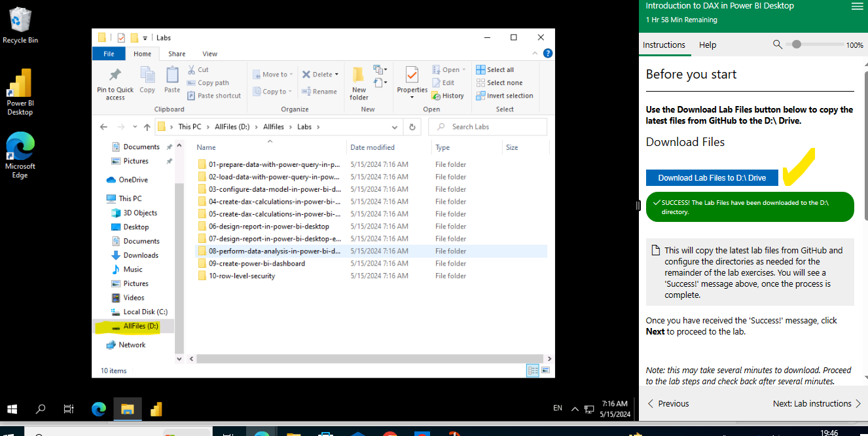
Task: Pin current folder to Quick access
Action: [115, 82]
